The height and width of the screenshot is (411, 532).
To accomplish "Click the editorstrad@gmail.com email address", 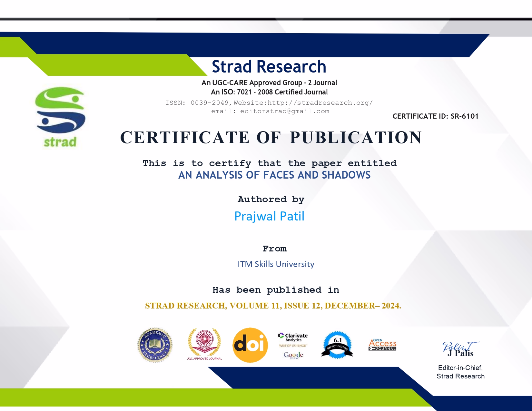I will 285,111.
